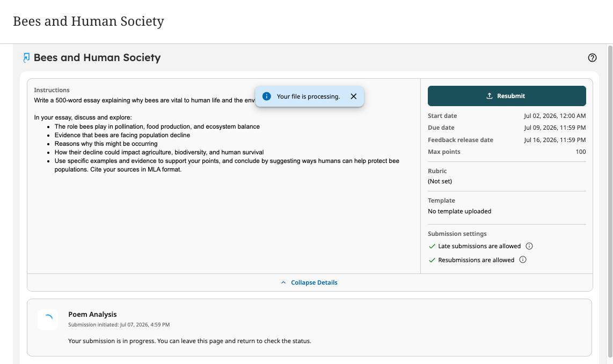Image resolution: width=613 pixels, height=364 pixels.
Task: Click the assignment icon beside Bees and Human Society
Action: tap(26, 58)
